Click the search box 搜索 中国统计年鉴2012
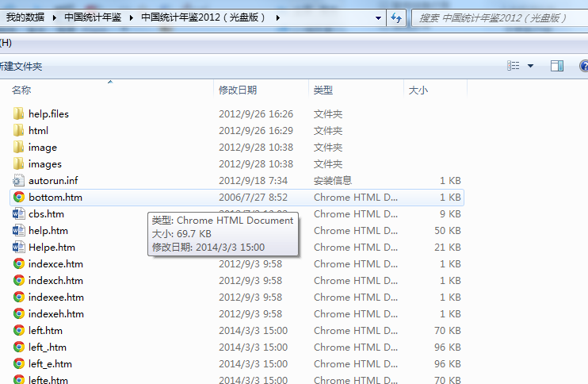This screenshot has height=384, width=588. pyautogui.click(x=499, y=17)
